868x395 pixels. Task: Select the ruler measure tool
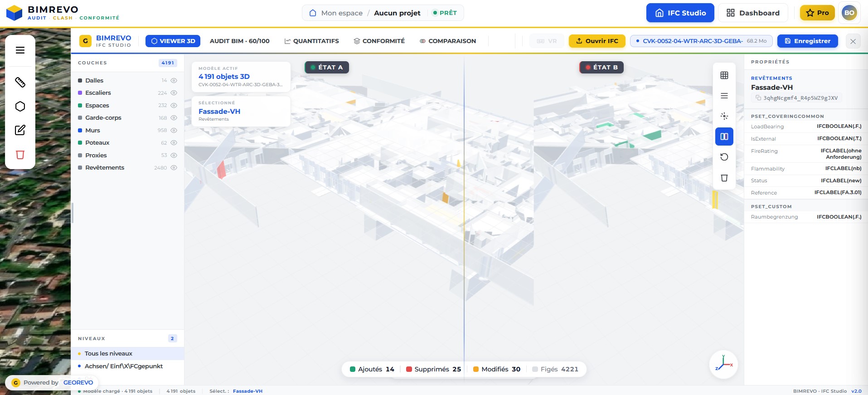20,82
